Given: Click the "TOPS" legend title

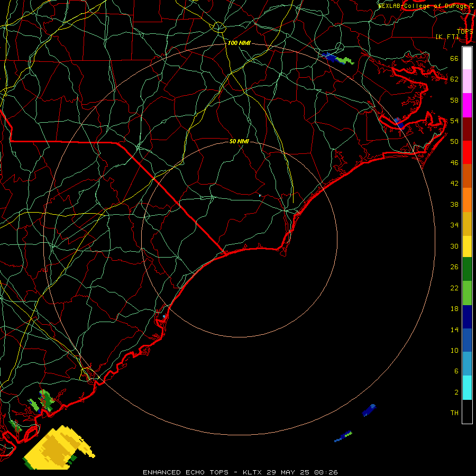Looking at the screenshot, I should coord(465,31).
